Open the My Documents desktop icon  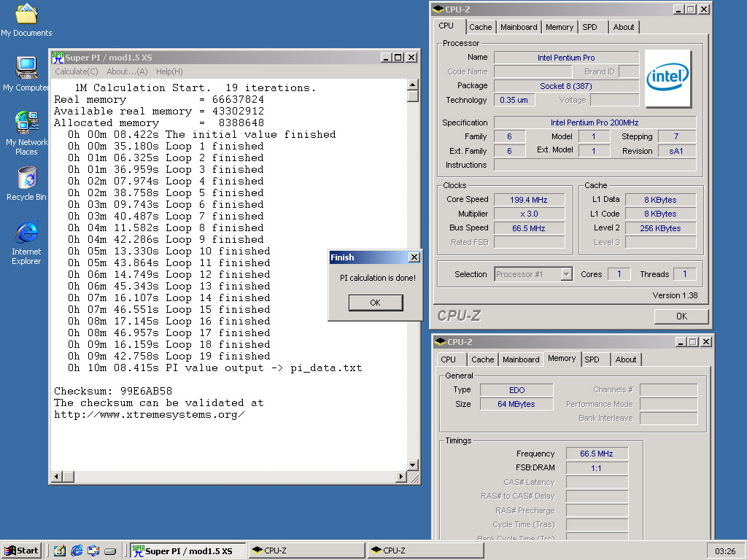coord(26,20)
